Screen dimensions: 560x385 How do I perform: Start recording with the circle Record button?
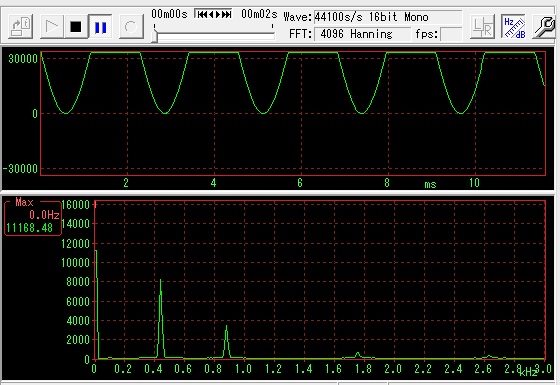131,27
